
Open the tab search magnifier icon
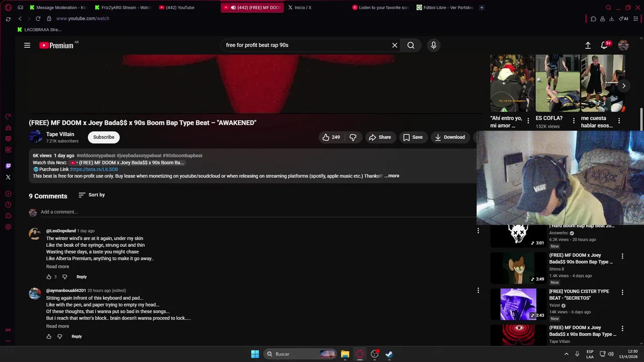tap(608, 8)
